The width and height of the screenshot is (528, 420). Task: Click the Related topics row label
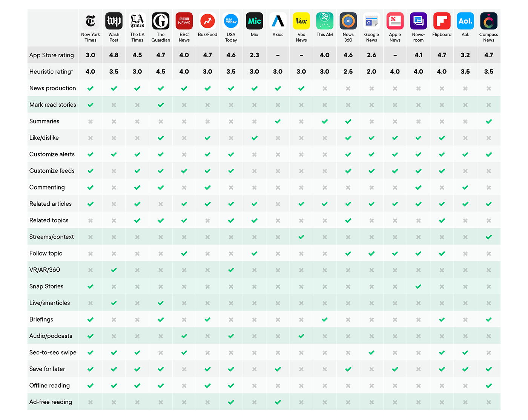(49, 220)
